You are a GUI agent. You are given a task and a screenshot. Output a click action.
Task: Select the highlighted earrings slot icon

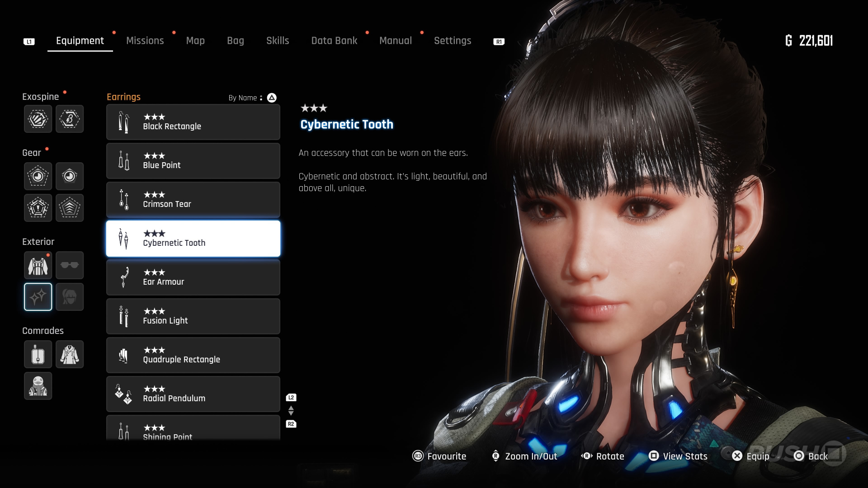38,297
